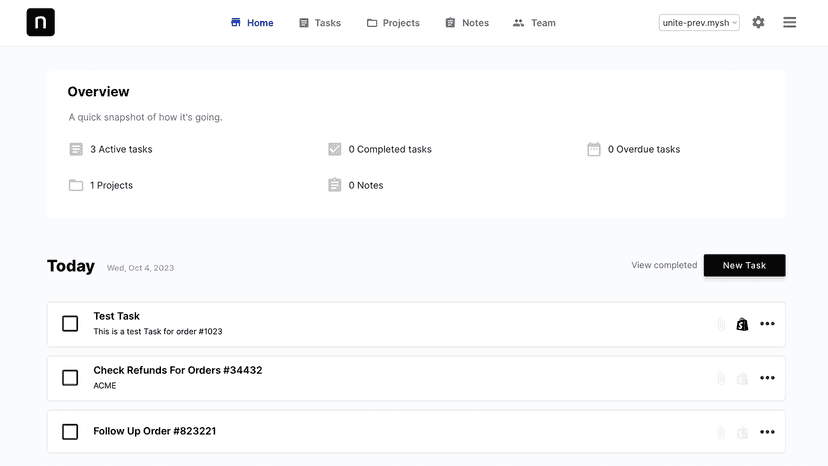The height and width of the screenshot is (466, 828).
Task: Open Check Refunds For Orders #34432 title
Action: (x=178, y=370)
